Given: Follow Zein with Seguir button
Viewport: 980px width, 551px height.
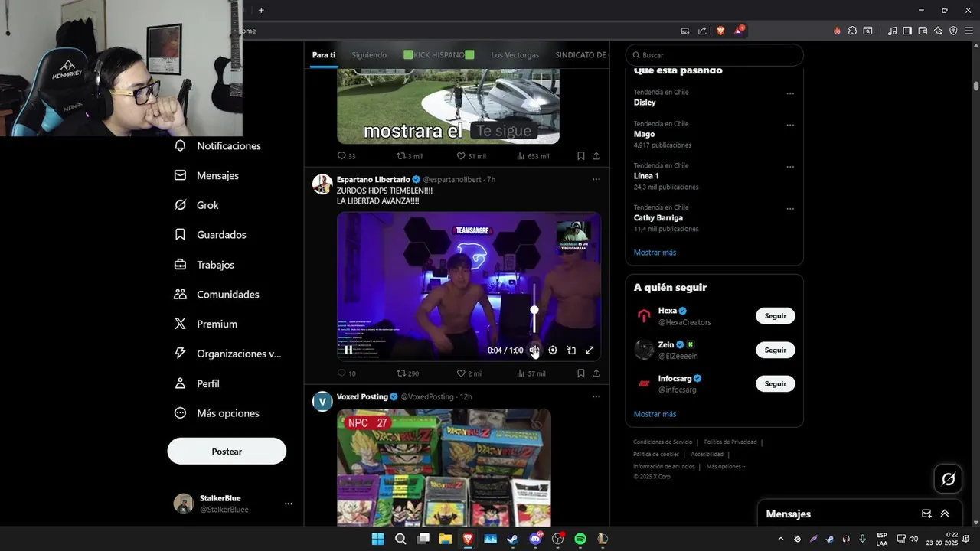Looking at the screenshot, I should tap(775, 350).
